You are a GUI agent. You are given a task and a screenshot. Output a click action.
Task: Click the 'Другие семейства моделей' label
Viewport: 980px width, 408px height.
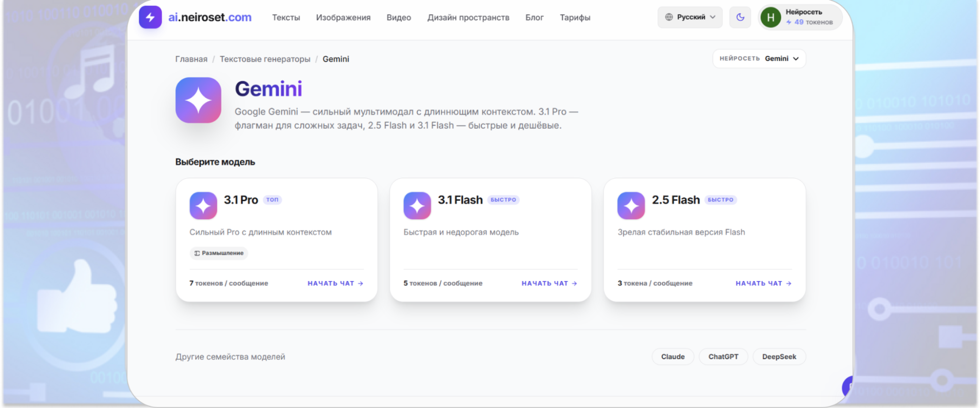230,357
